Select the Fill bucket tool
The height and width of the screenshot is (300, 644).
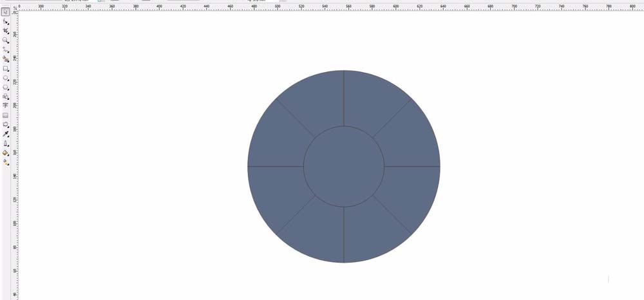(6, 153)
